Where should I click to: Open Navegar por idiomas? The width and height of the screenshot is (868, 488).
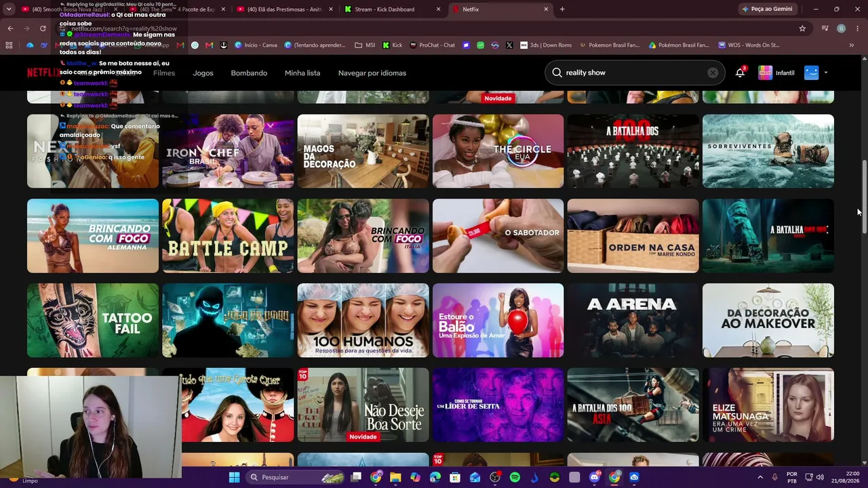(372, 73)
